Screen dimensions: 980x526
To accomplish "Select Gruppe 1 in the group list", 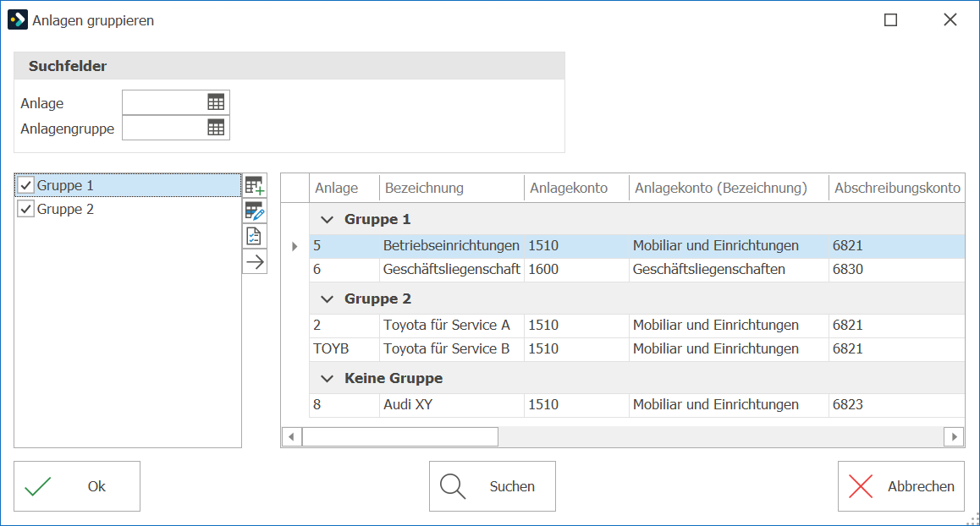I will [x=128, y=185].
